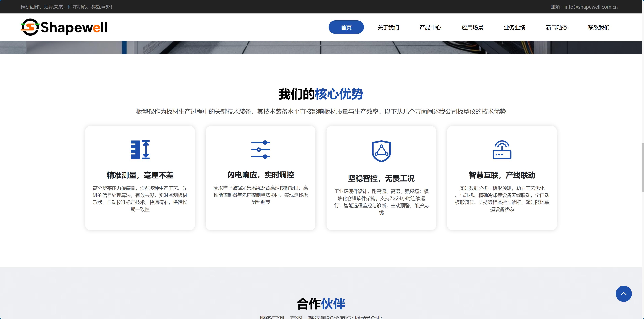644x319 pixels.
Task: Click the heading 精准测量，毫厘不差
Action: pyautogui.click(x=140, y=175)
